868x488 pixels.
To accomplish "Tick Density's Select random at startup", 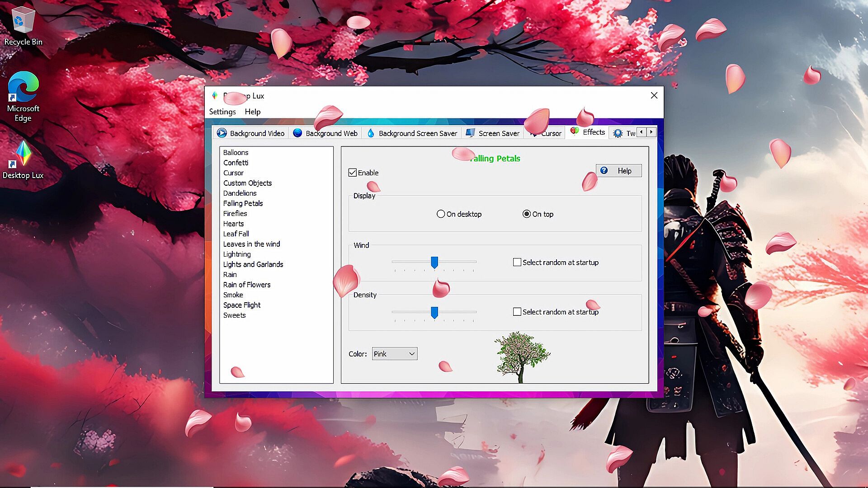I will click(517, 312).
